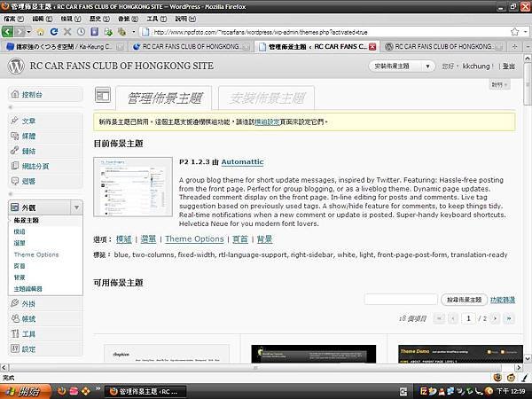
Task: Reload the page with the refresh icon
Action: click(x=53, y=32)
